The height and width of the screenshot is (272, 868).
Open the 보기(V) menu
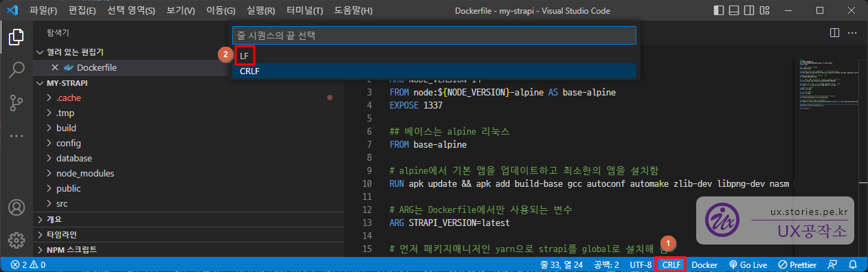tap(181, 10)
